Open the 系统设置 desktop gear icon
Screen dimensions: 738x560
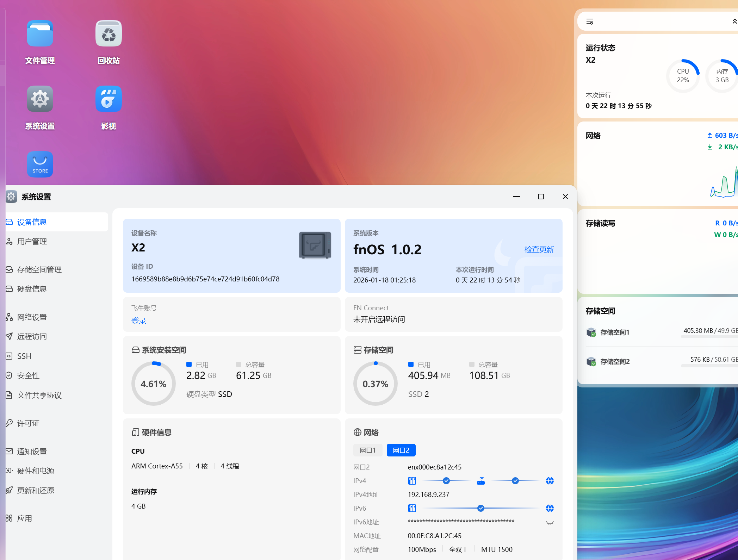click(x=40, y=99)
